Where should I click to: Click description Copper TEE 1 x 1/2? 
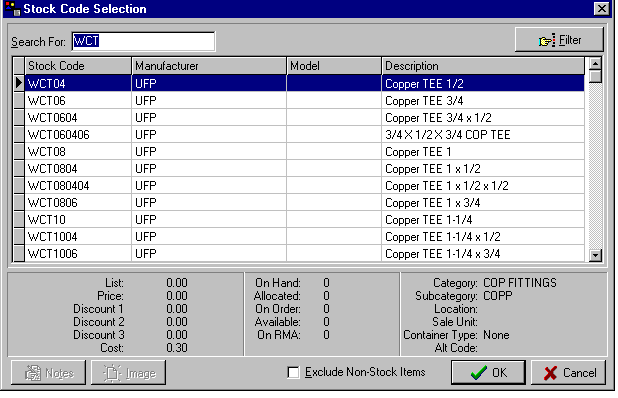click(x=433, y=168)
